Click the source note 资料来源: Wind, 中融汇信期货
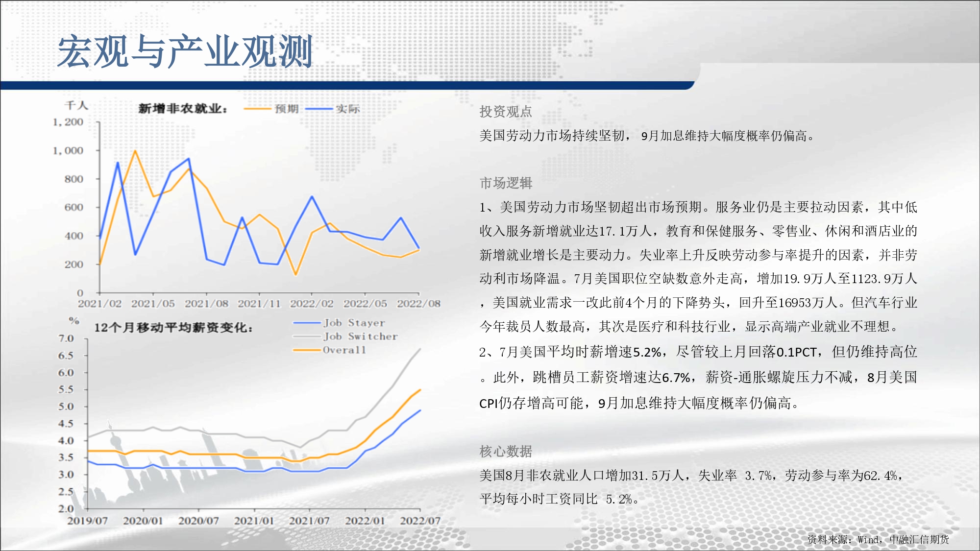 pos(878,539)
